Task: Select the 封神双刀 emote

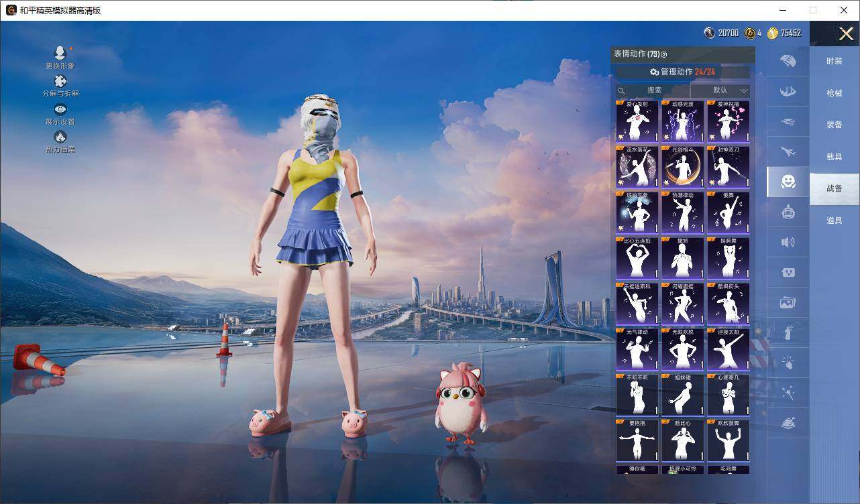Action: 728,167
